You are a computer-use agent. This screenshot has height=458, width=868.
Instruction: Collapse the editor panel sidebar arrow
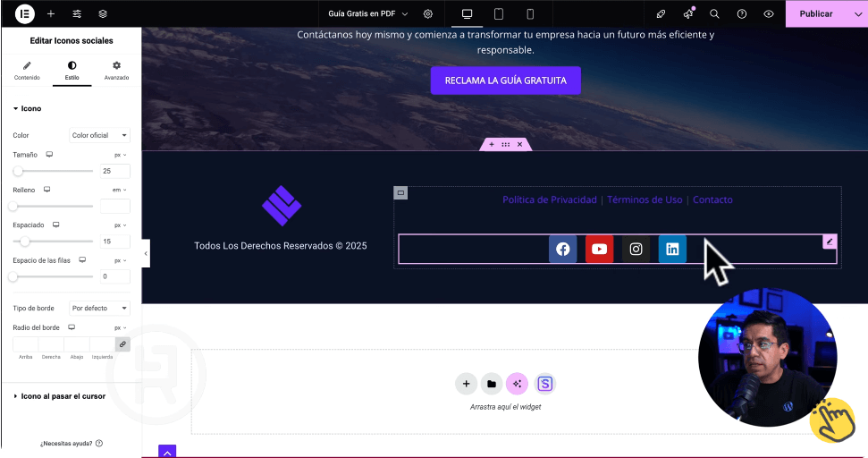point(146,254)
